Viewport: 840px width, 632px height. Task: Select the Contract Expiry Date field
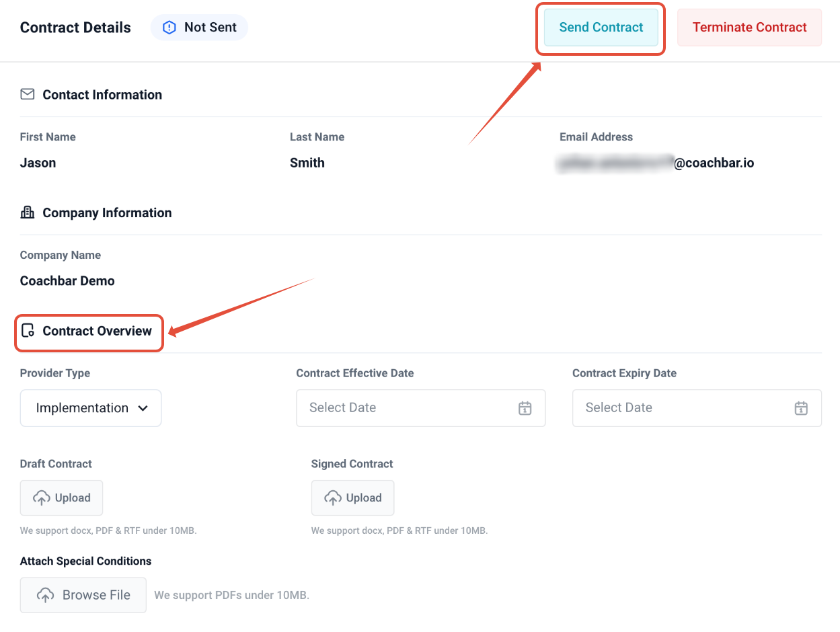tap(679, 408)
